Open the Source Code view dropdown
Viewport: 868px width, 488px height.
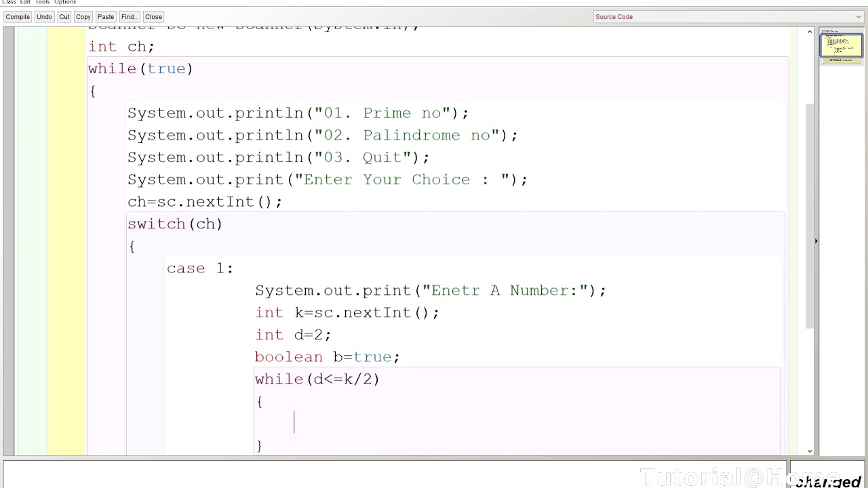728,17
